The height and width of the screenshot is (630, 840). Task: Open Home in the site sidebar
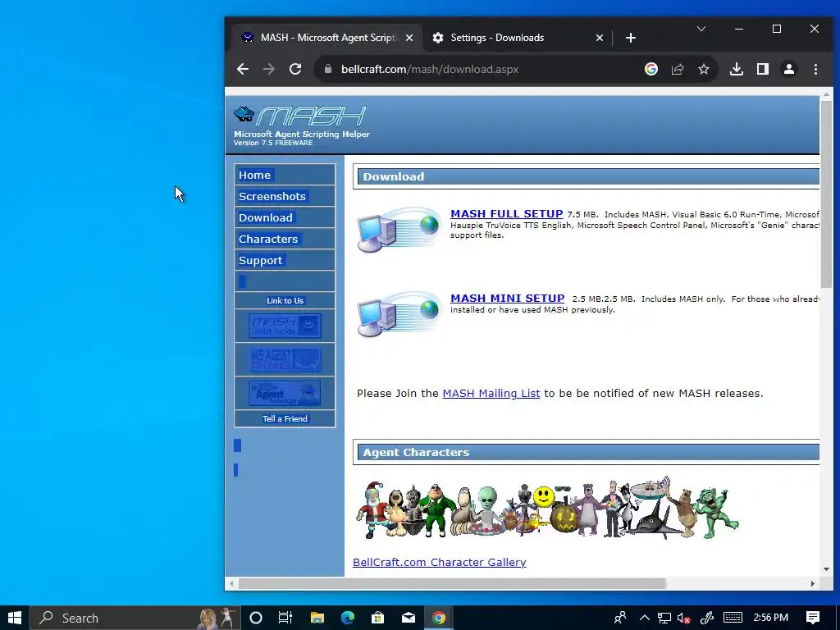[x=254, y=176]
